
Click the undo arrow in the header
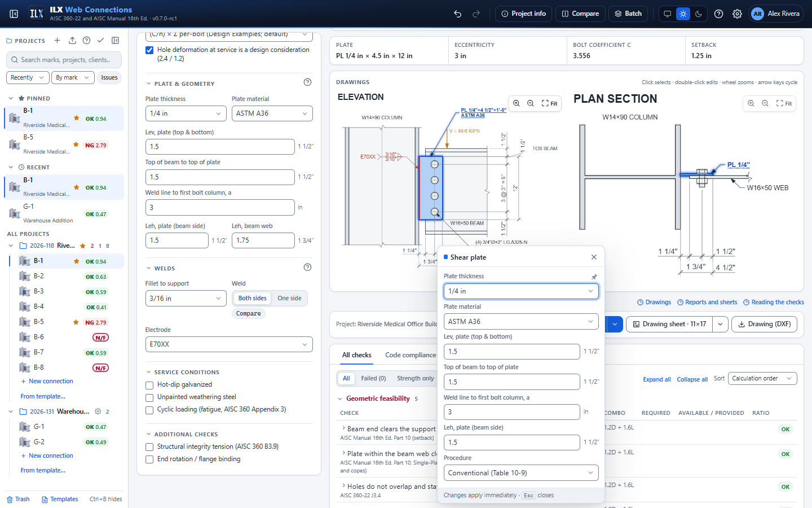pyautogui.click(x=458, y=14)
